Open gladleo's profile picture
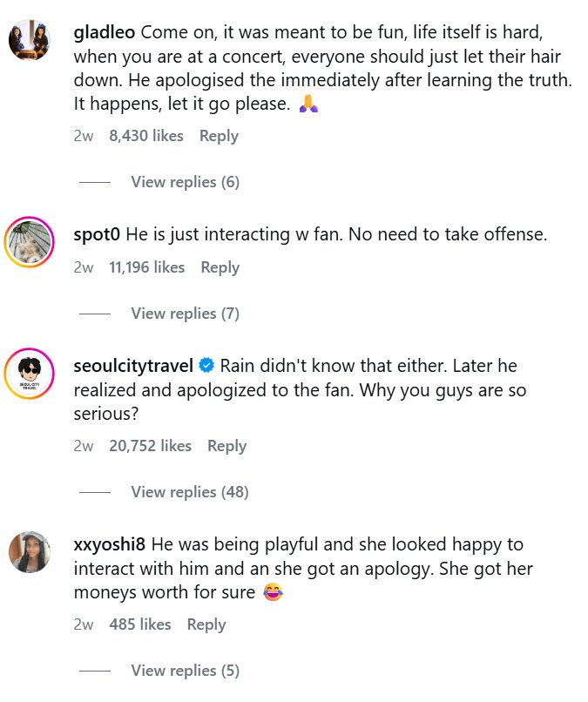 [x=30, y=40]
